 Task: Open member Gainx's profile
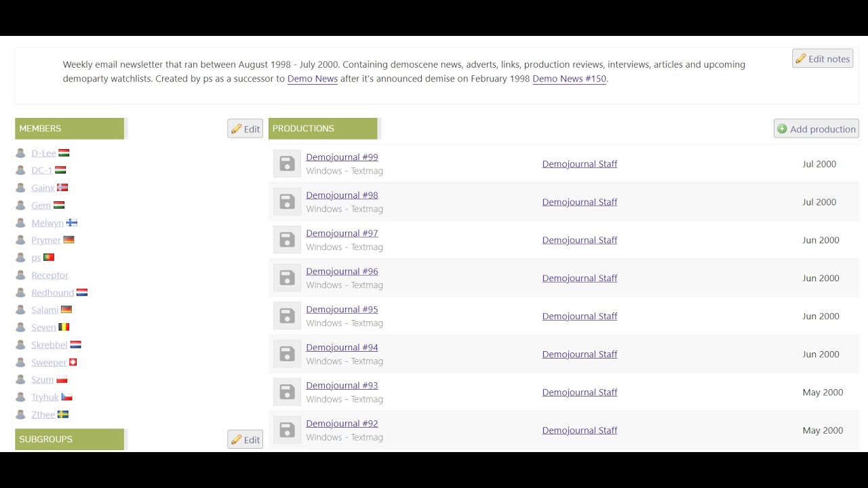pyautogui.click(x=43, y=188)
